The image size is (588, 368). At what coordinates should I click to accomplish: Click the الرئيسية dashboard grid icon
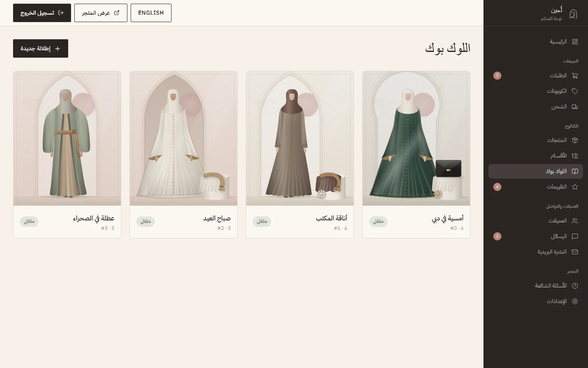575,42
